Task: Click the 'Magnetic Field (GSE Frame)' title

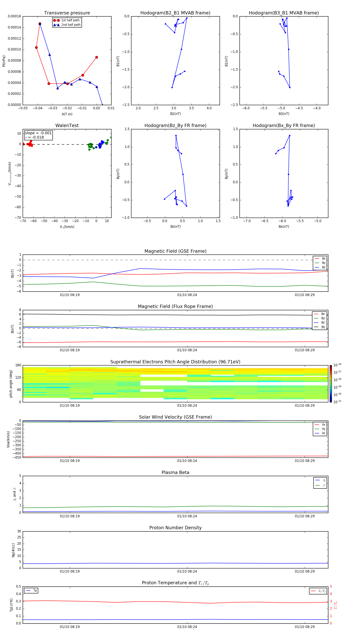Action: pos(175,251)
